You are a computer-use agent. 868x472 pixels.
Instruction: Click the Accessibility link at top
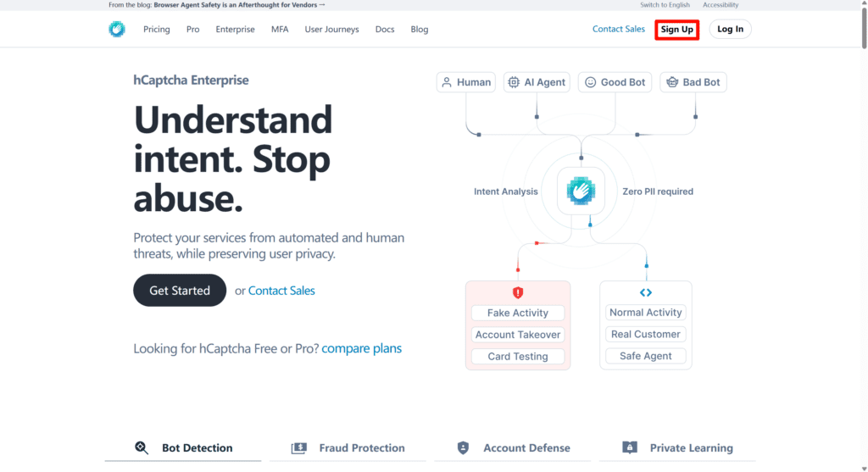click(721, 5)
